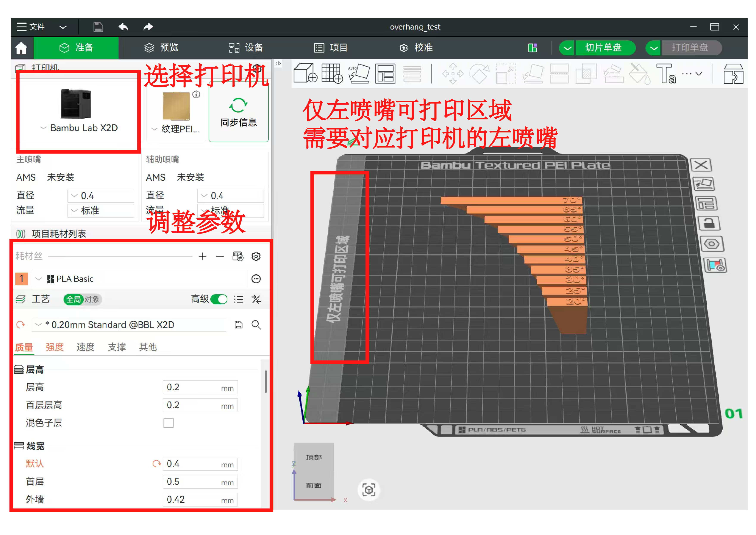Open plate 01 filament mapping icon

[x=715, y=265]
